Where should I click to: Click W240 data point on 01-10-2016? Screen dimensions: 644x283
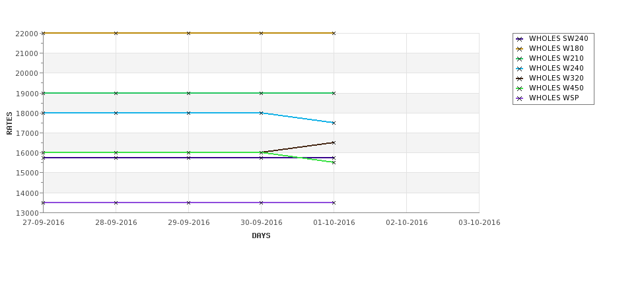coord(334,123)
